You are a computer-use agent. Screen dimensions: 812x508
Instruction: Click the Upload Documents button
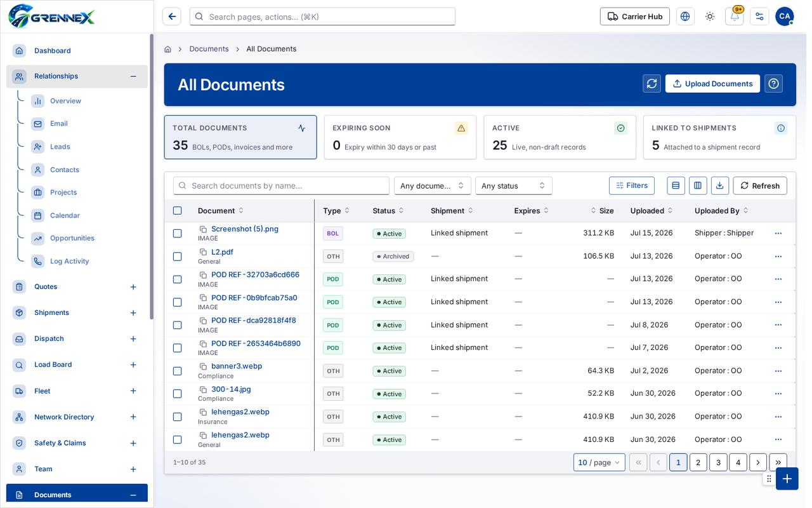[x=712, y=84]
